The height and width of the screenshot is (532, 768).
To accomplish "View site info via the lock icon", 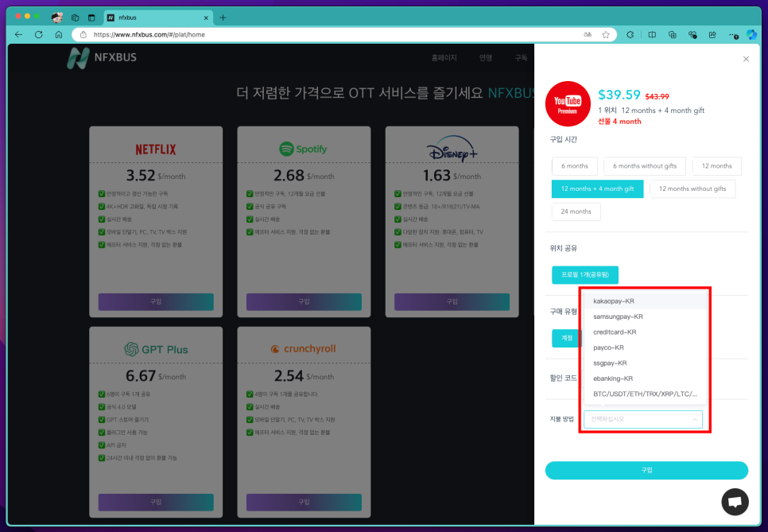I will [83, 35].
